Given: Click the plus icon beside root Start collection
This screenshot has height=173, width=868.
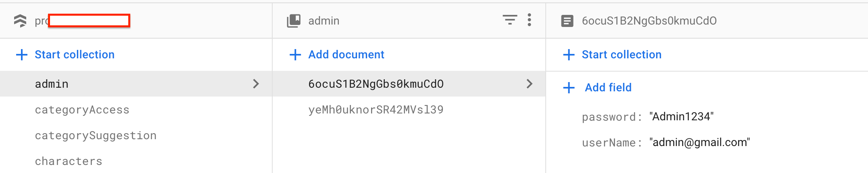Looking at the screenshot, I should click(22, 55).
